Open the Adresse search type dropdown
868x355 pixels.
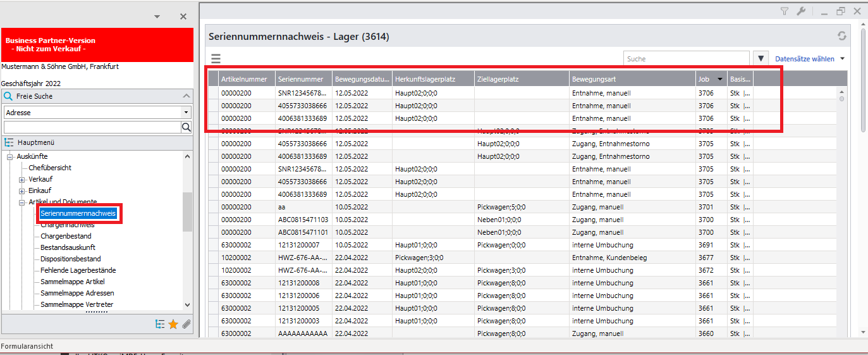point(186,113)
